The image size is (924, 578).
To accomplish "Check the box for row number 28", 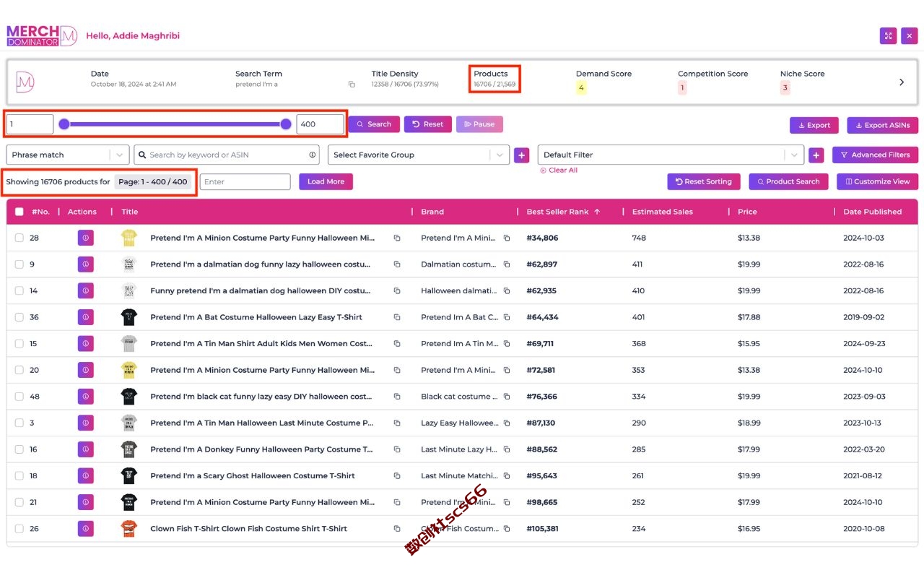I will (19, 238).
